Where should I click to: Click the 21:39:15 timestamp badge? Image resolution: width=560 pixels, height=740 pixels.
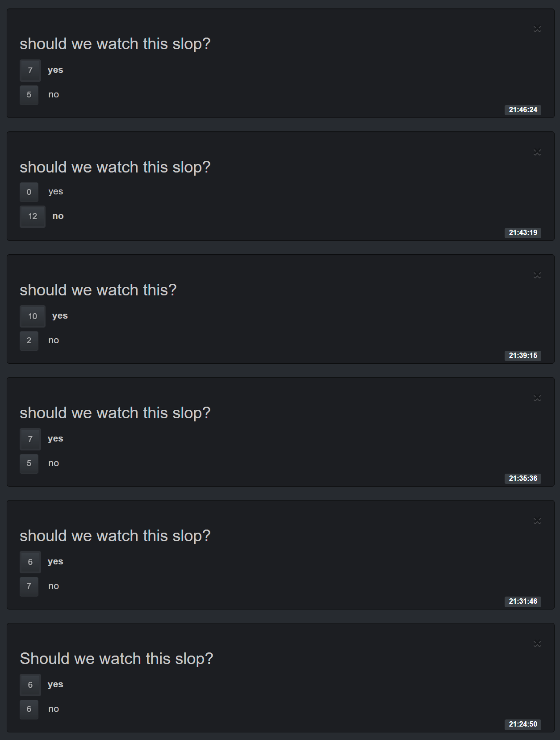click(522, 356)
